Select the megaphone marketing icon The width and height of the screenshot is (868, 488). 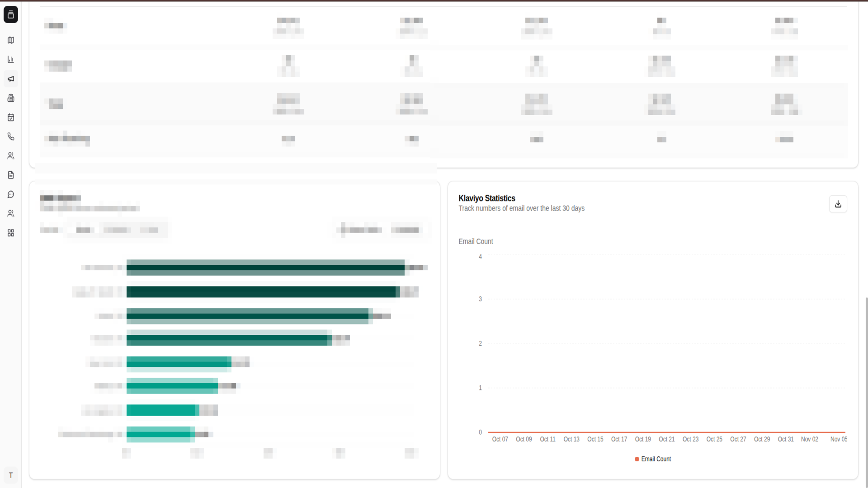tap(11, 79)
